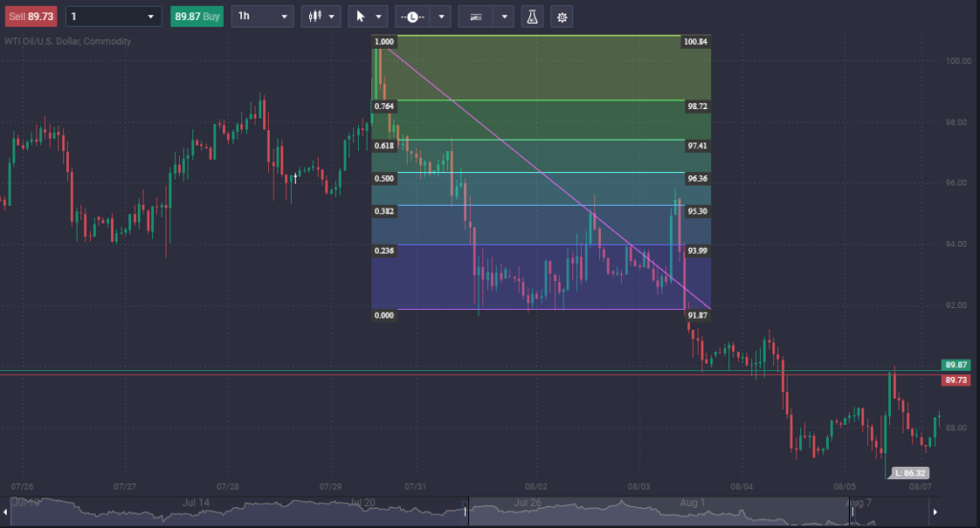
Task: Open the flask indicators icon
Action: 532,16
